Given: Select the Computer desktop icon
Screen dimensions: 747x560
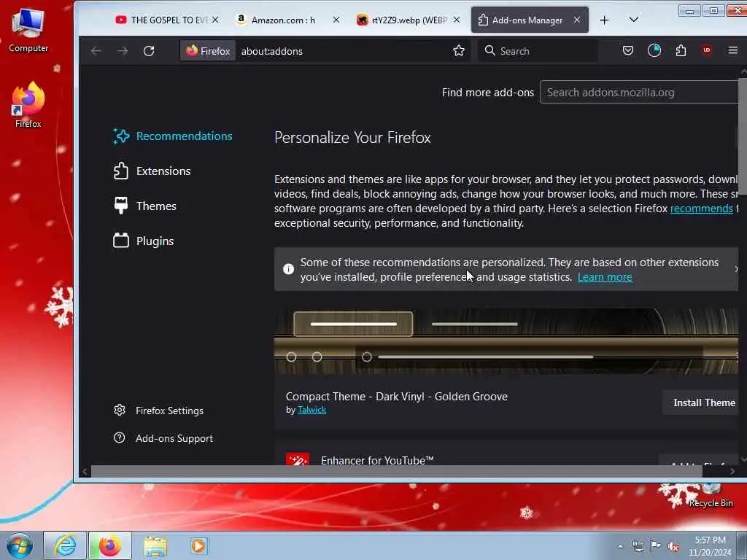Looking at the screenshot, I should click(28, 30).
